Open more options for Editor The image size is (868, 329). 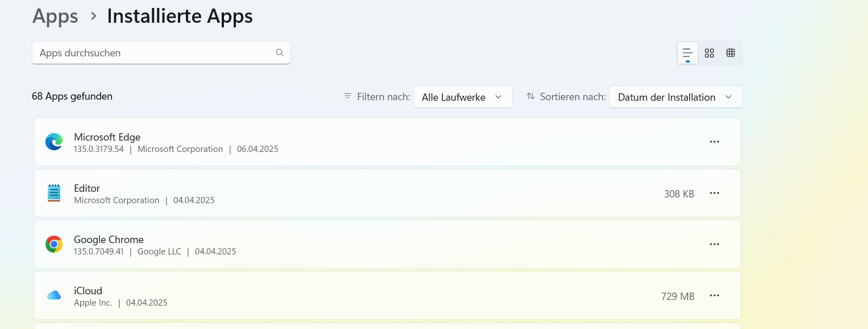click(x=715, y=193)
